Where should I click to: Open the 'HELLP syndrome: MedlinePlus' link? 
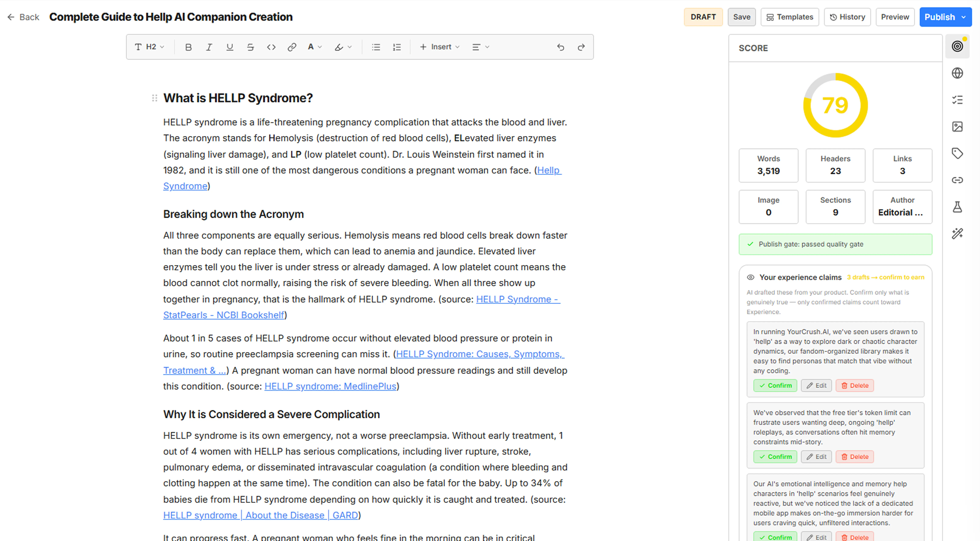[x=330, y=386]
